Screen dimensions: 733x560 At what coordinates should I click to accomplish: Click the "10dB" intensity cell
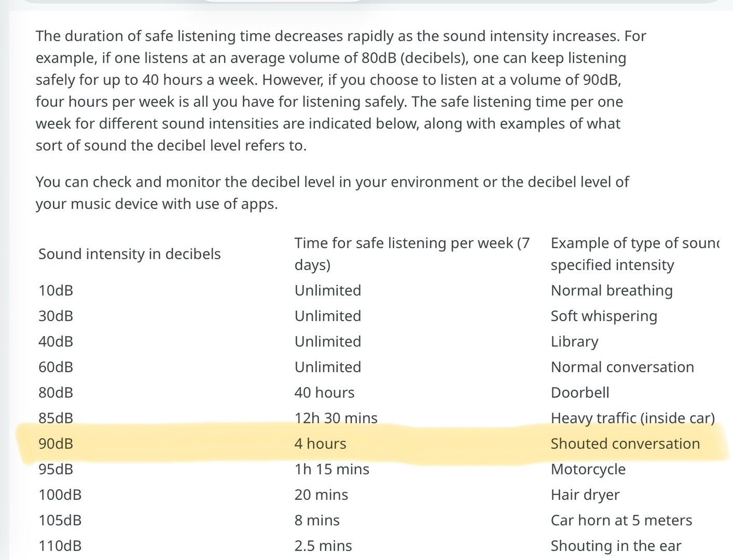point(56,290)
